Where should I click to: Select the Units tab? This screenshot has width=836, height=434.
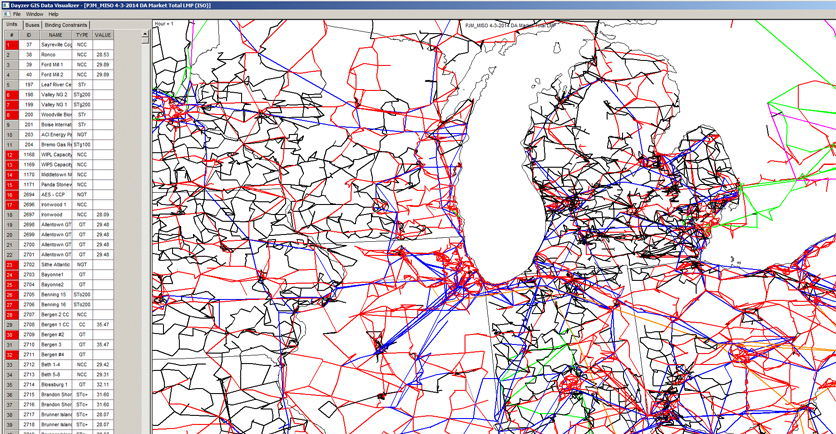[11, 24]
